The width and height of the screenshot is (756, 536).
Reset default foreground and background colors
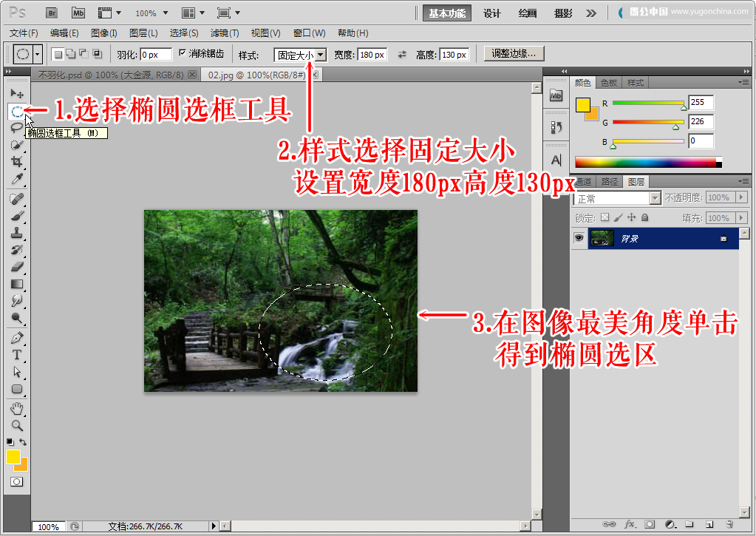pyautogui.click(x=10, y=442)
